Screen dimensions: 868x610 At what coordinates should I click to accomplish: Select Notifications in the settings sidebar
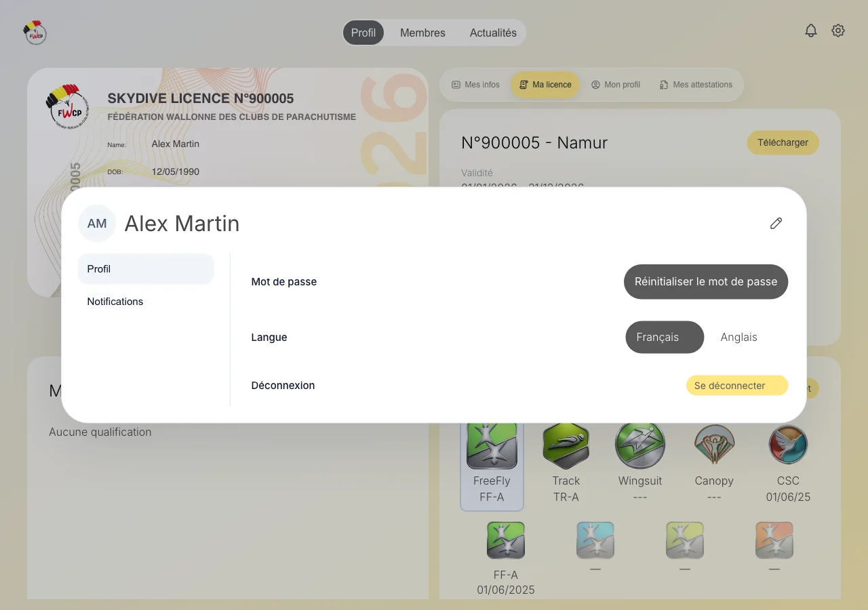(x=146, y=302)
